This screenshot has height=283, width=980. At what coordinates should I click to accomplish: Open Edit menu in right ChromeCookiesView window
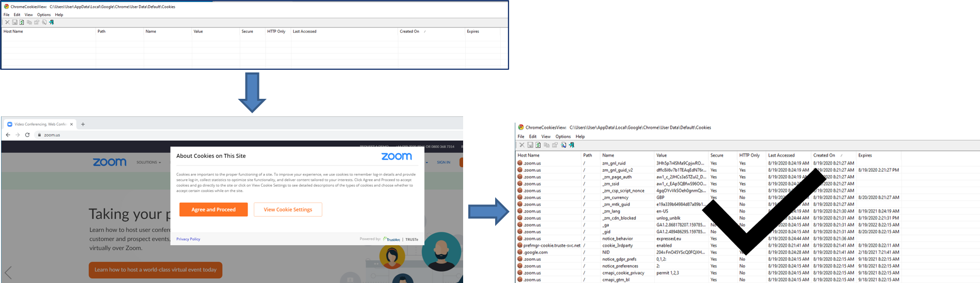click(533, 137)
